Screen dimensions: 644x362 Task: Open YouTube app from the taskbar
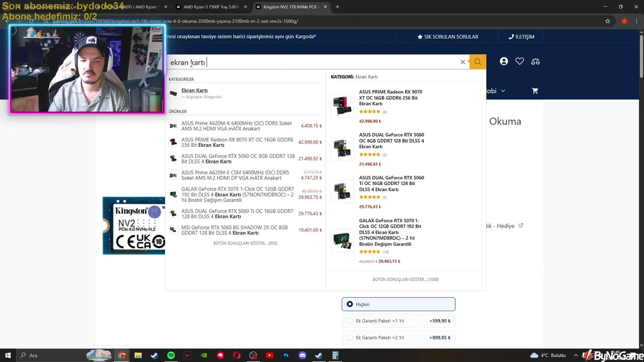pos(270,355)
